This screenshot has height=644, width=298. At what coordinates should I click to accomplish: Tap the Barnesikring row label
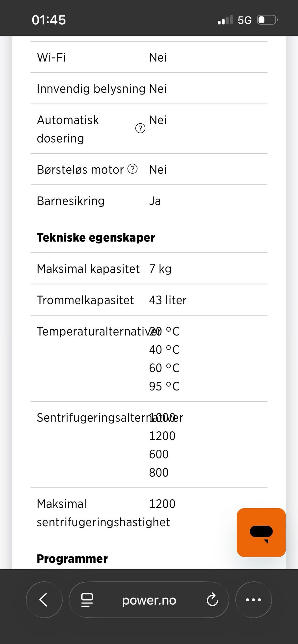71,201
